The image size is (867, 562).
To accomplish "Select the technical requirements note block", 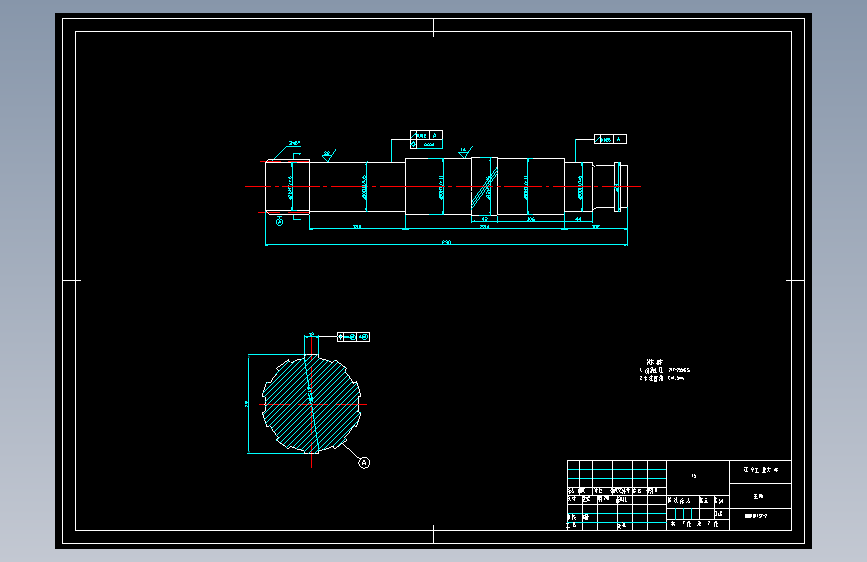I will click(x=665, y=370).
